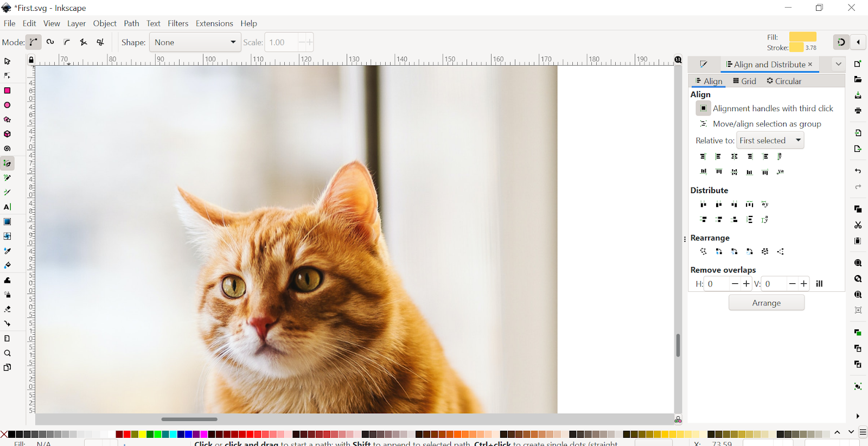This screenshot has width=868, height=446.
Task: Toggle Move/align selection as group
Action: [x=703, y=124]
